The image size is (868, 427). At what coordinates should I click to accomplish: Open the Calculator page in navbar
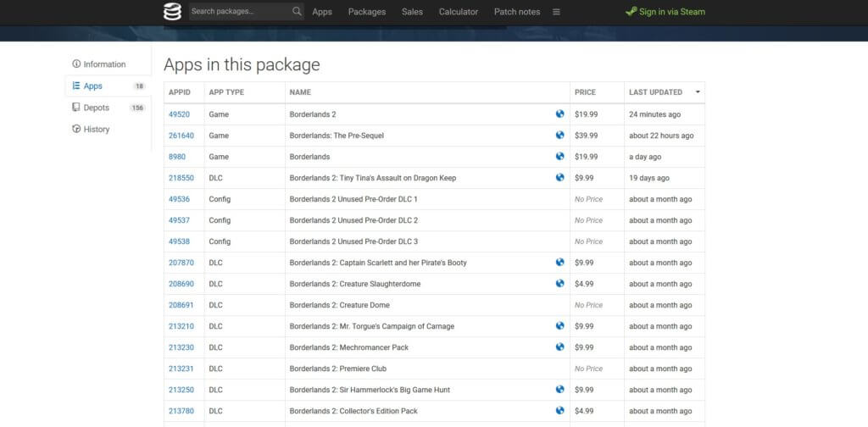(458, 12)
